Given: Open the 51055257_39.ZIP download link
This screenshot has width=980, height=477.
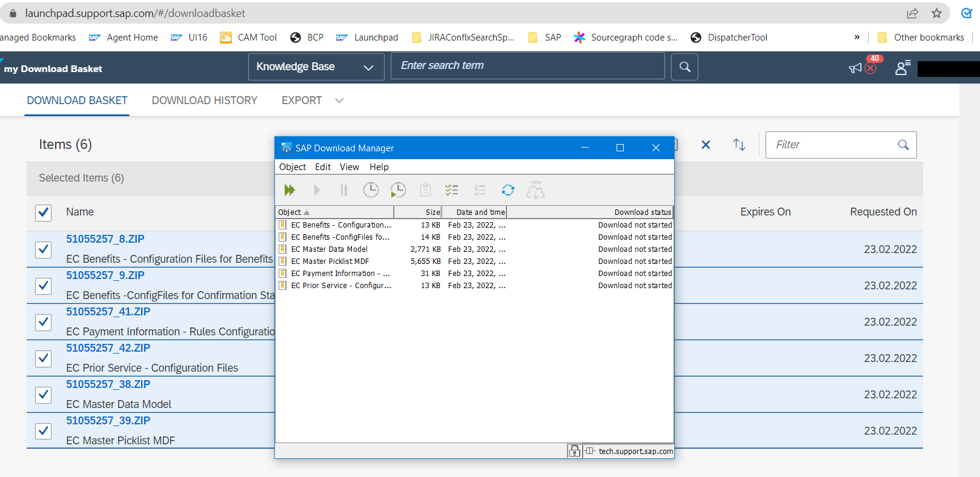Looking at the screenshot, I should click(x=108, y=421).
